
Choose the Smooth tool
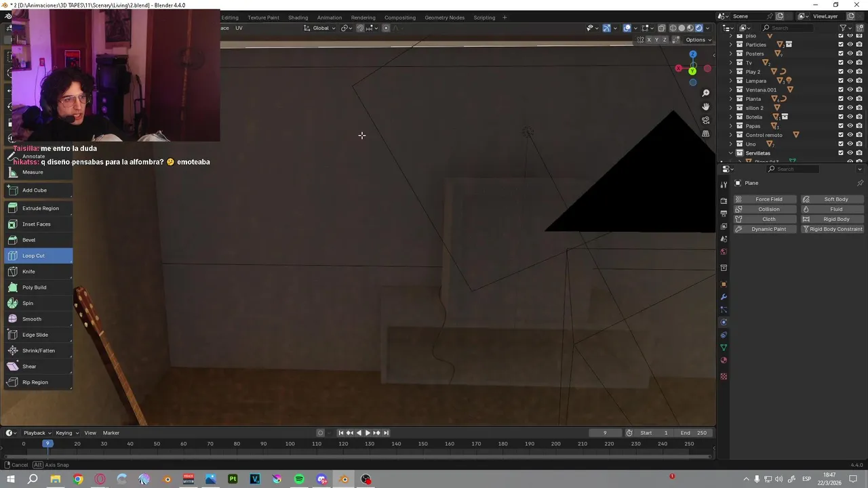pos(38,319)
